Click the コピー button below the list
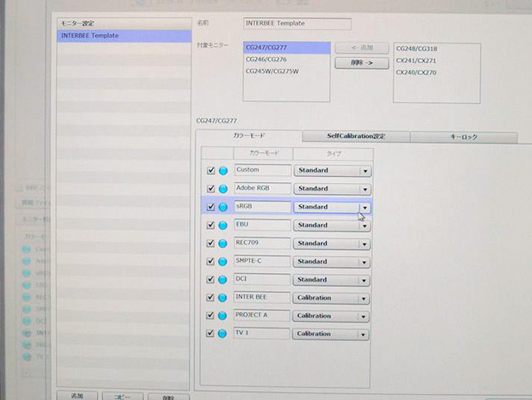Viewport: 532px width, 400px height. pyautogui.click(x=123, y=397)
